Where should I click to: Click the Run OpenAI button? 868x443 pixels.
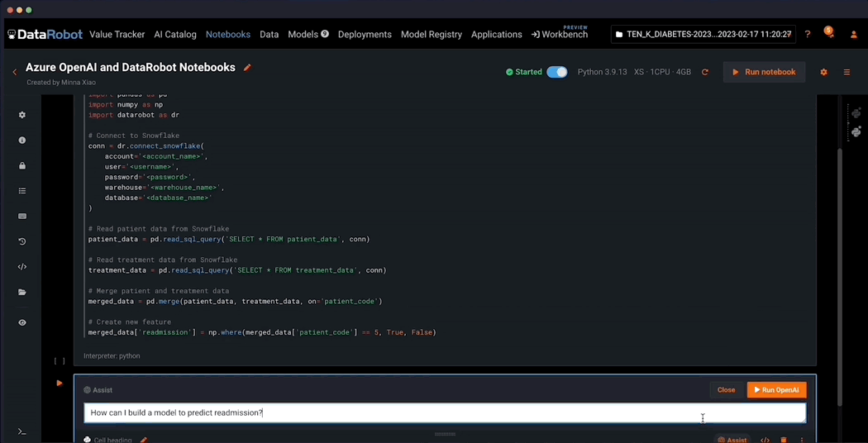tap(776, 390)
